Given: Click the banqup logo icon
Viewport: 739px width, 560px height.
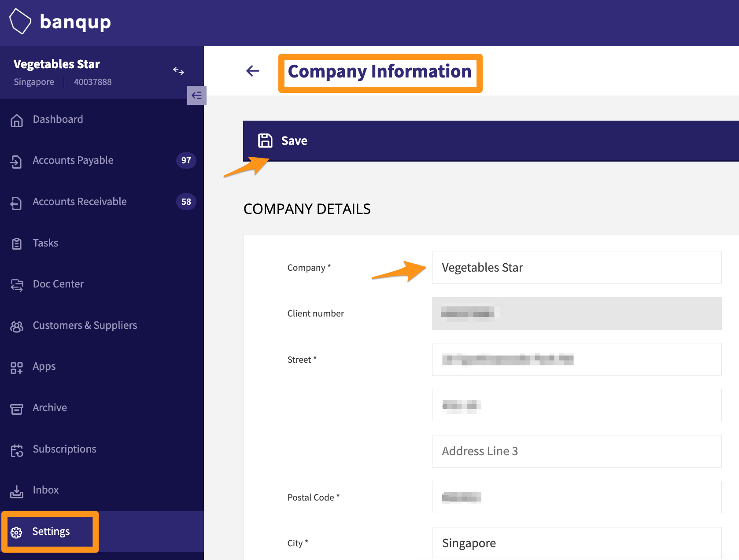Looking at the screenshot, I should [x=20, y=21].
